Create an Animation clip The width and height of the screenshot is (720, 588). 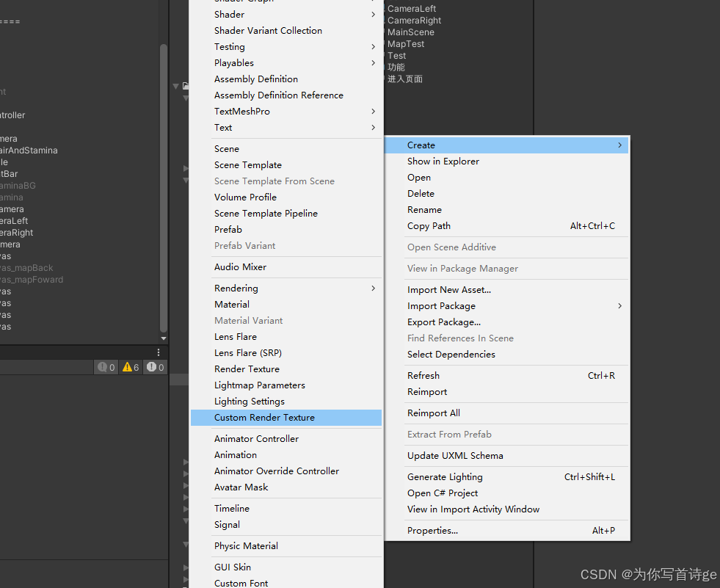pyautogui.click(x=286, y=455)
